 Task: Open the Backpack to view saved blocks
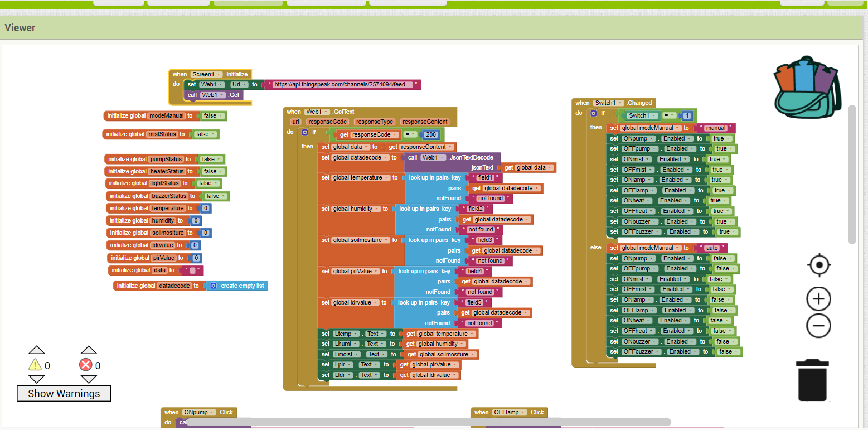coord(806,86)
